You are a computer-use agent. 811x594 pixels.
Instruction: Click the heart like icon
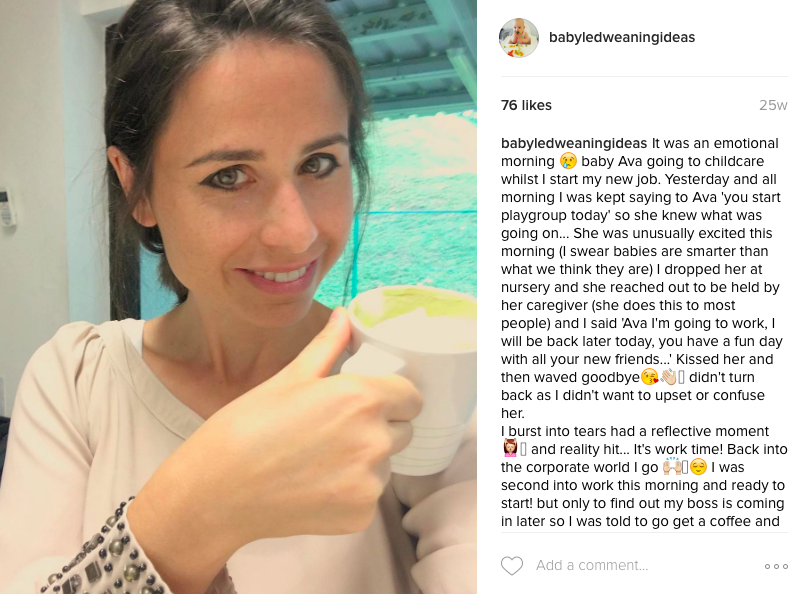point(512,566)
